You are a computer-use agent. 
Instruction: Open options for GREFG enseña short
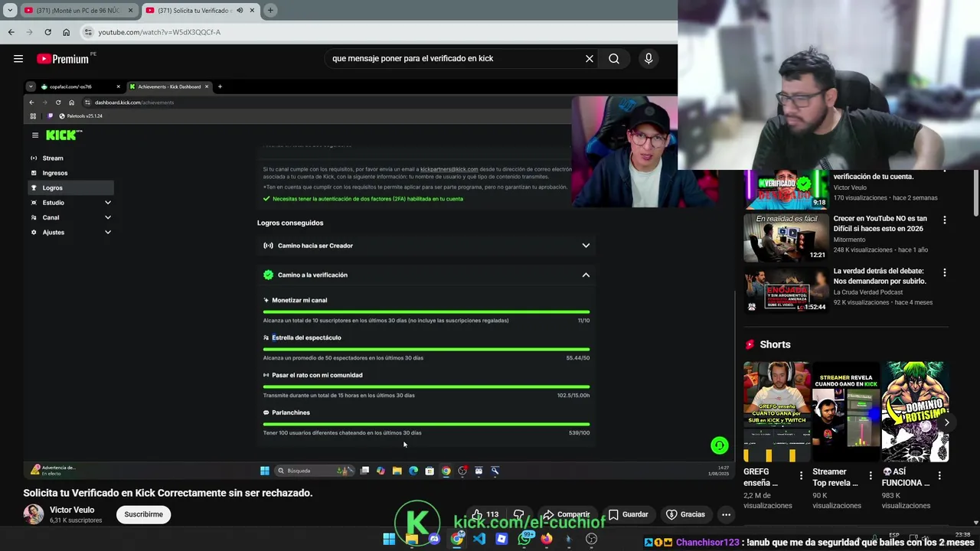click(802, 475)
